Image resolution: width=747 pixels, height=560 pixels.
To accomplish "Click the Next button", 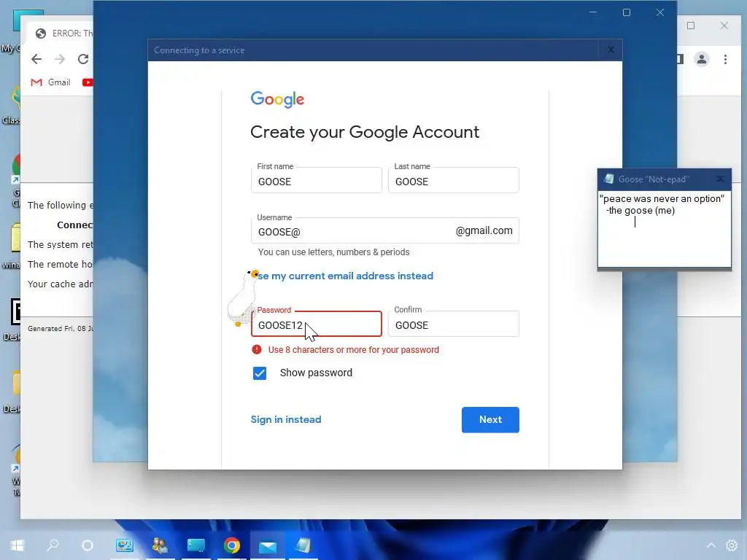I will [490, 419].
